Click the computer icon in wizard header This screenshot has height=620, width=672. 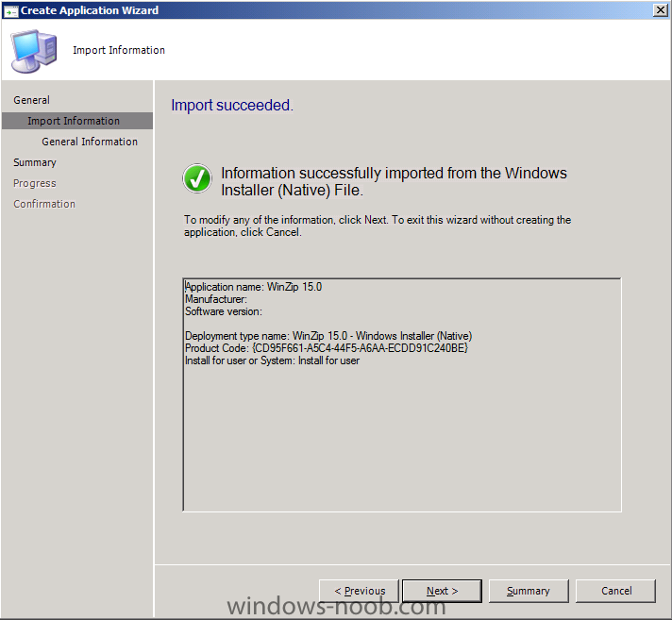coord(33,51)
